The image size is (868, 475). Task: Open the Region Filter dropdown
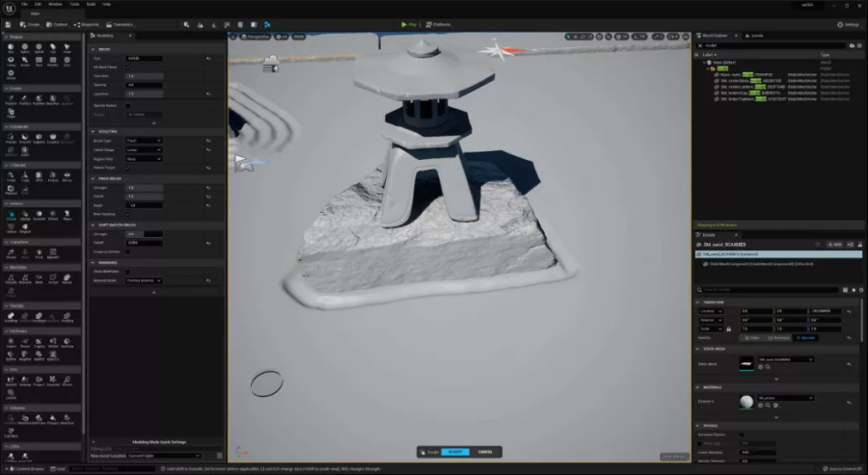point(144,159)
